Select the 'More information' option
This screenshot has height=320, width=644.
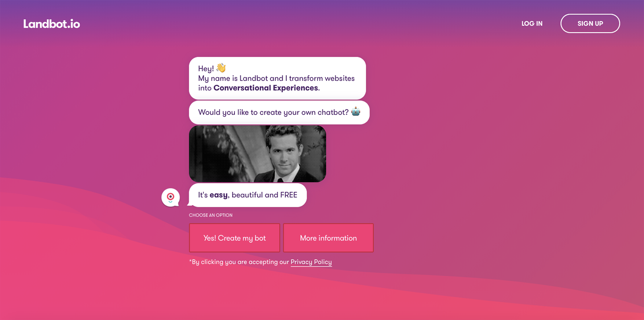(328, 238)
